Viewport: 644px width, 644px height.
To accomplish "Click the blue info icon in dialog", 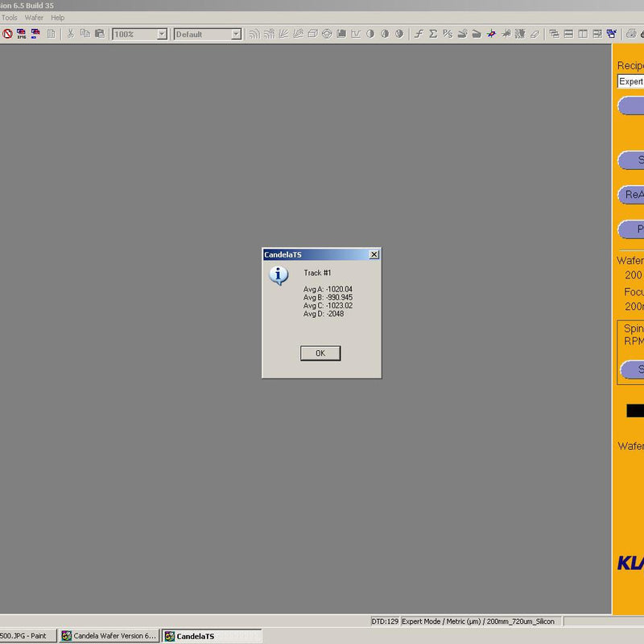I will [x=279, y=276].
